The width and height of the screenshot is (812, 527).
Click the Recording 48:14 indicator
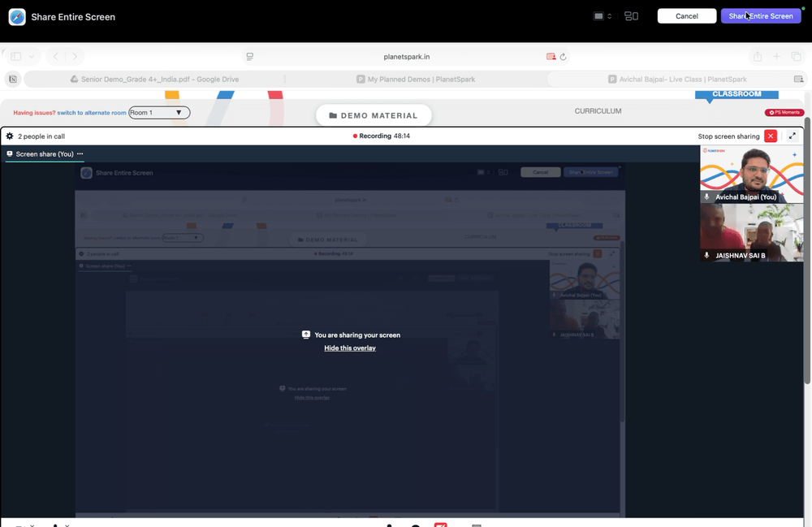pyautogui.click(x=381, y=136)
